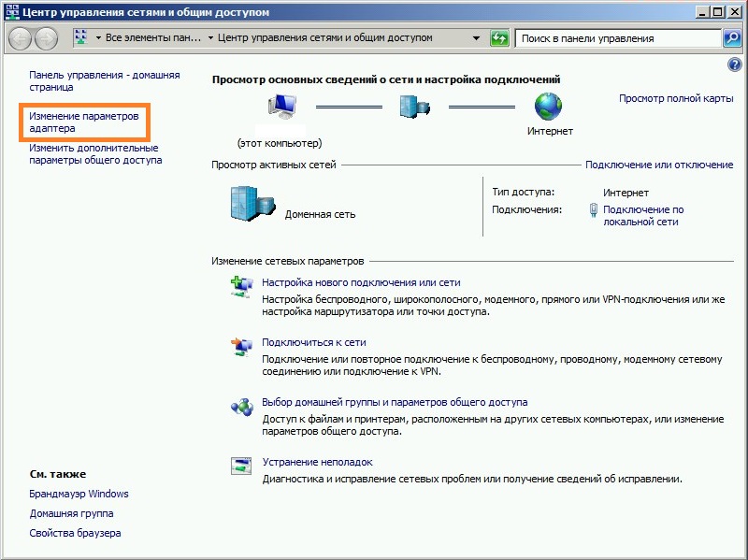Screen dimensions: 748x560
Task: Open help via the question mark icon
Action: (x=734, y=65)
